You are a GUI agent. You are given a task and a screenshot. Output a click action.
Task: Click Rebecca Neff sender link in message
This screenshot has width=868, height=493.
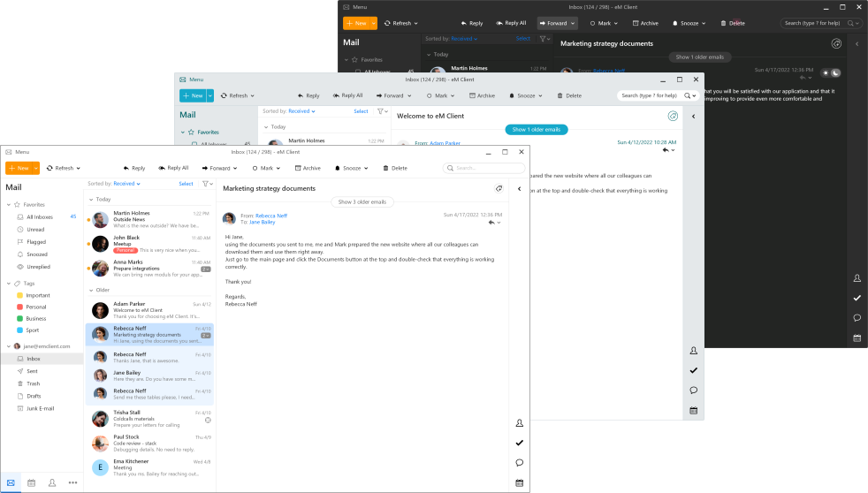271,216
